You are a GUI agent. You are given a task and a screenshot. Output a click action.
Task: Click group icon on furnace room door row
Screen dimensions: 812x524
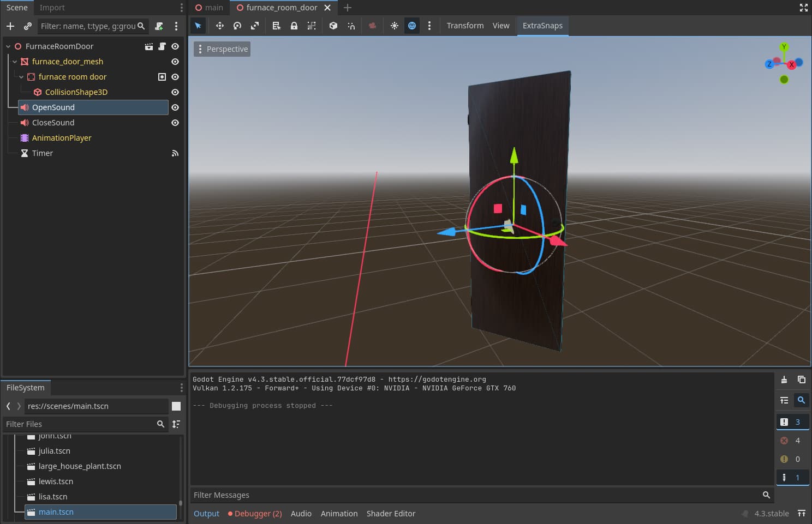pyautogui.click(x=162, y=77)
